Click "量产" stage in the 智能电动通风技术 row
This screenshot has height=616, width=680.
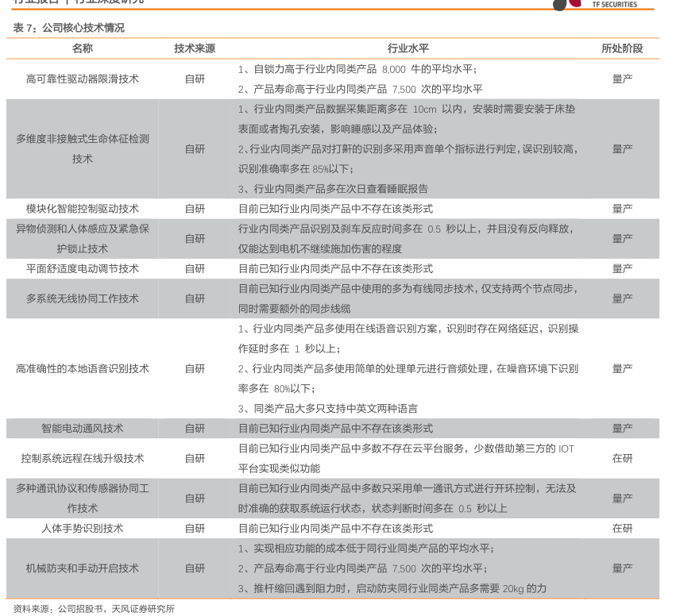(x=622, y=428)
